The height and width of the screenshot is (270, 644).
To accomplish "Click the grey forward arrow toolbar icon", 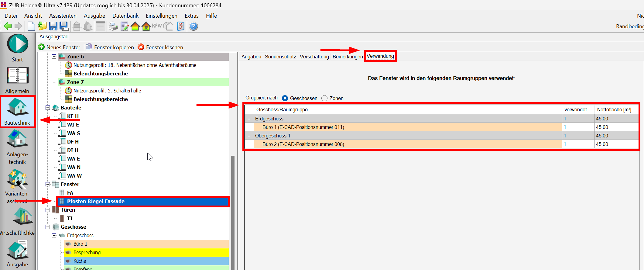I will pos(19,26).
